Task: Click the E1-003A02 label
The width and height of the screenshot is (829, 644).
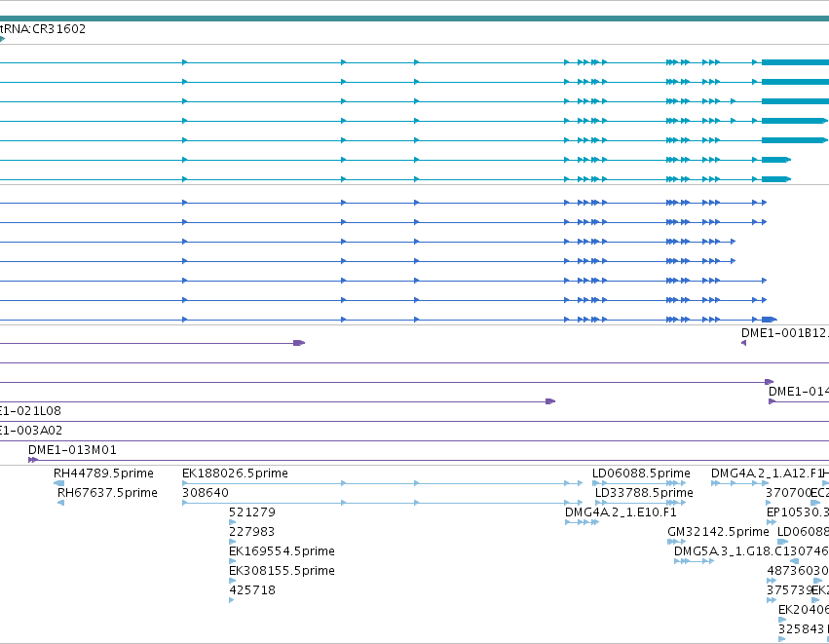Action: pyautogui.click(x=31, y=431)
